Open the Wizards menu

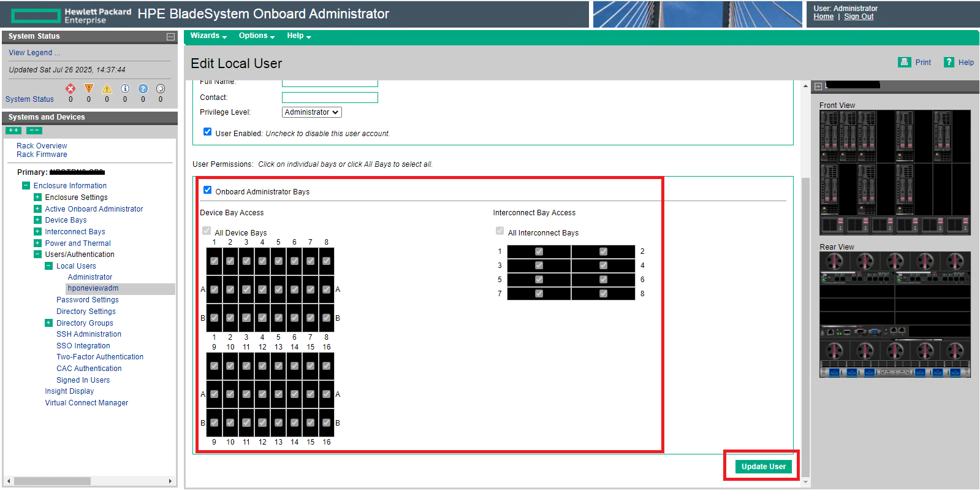click(x=208, y=36)
